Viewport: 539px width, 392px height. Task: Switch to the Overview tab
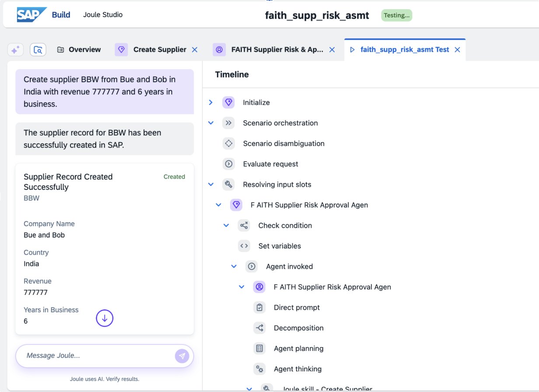79,50
